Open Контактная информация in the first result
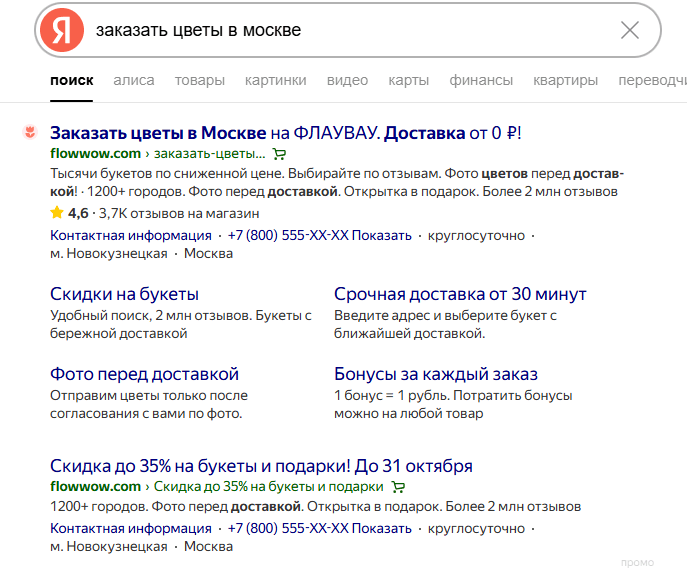Viewport: 687px width, 579px height. [x=131, y=236]
